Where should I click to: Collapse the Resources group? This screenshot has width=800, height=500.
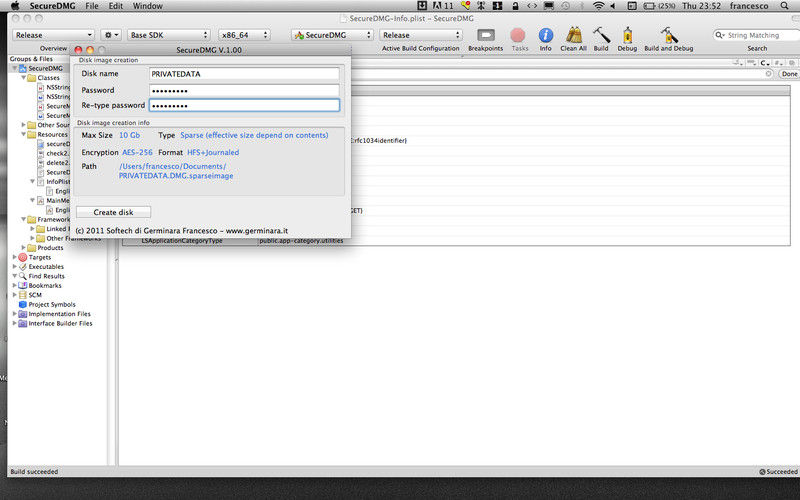(x=23, y=134)
